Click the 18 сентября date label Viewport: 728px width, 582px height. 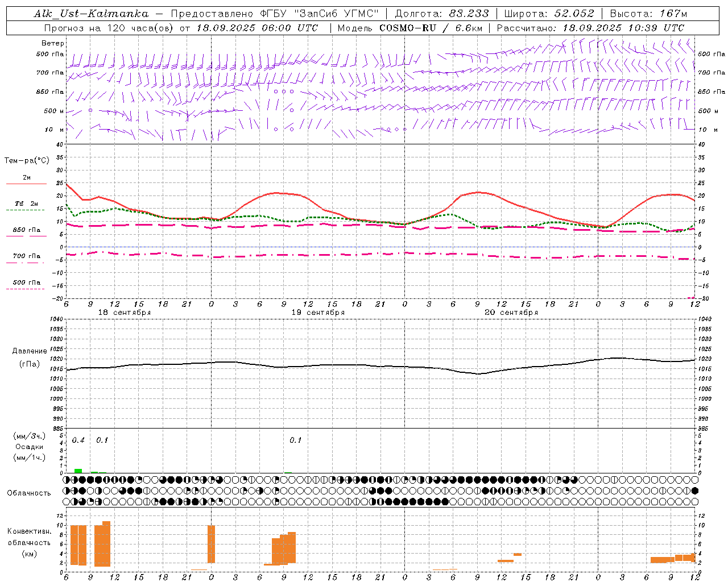pyautogui.click(x=125, y=313)
